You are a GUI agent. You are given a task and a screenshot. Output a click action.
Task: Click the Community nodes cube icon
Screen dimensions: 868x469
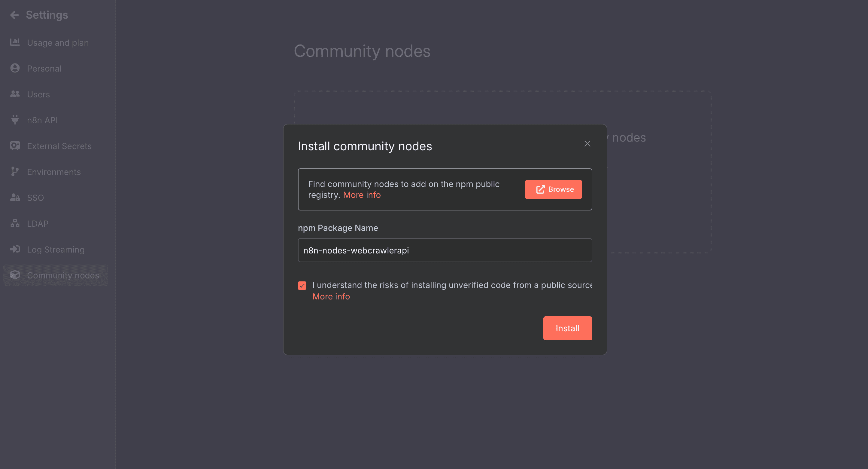(15, 275)
